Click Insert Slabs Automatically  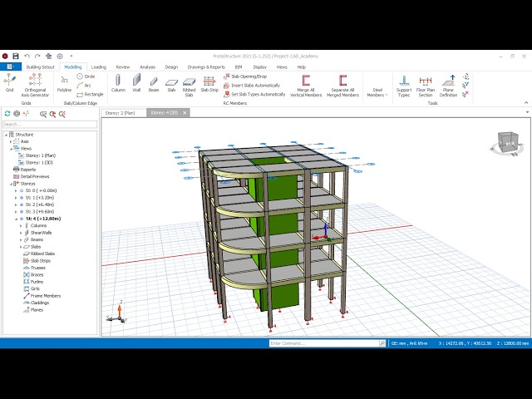point(251,86)
